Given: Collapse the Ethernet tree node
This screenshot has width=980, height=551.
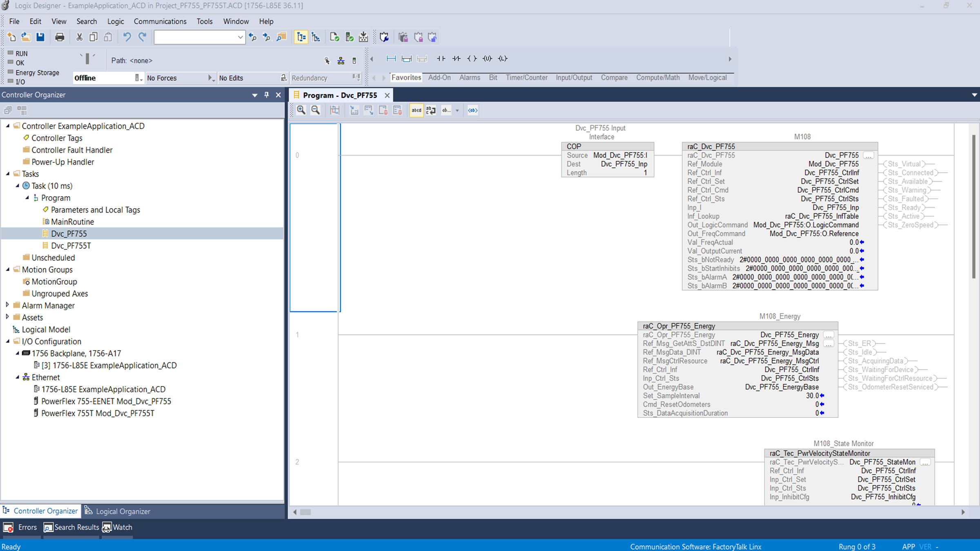Looking at the screenshot, I should (18, 377).
